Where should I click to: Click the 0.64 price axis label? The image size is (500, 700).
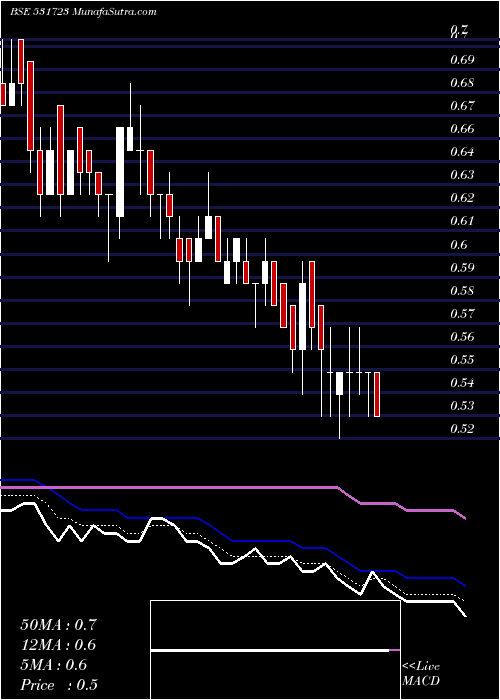pos(462,152)
